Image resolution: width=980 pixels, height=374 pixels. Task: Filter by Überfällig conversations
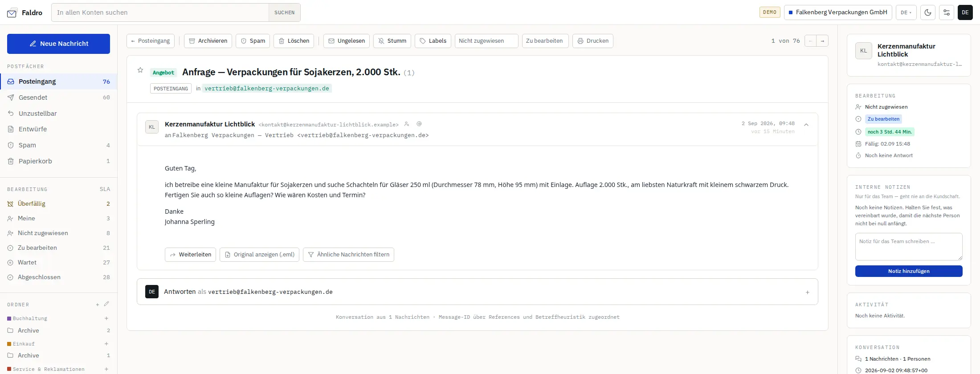tap(58, 204)
